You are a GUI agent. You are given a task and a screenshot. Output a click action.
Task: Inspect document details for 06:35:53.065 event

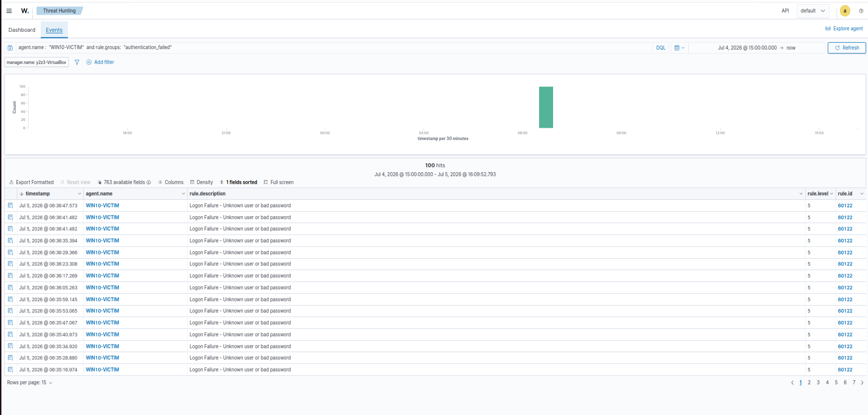coord(10,311)
